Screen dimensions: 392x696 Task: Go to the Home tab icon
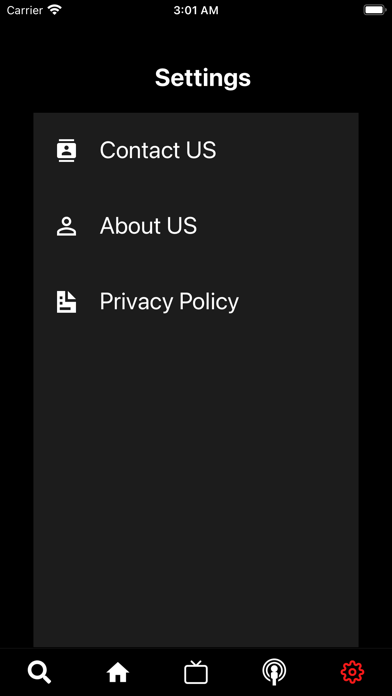pyautogui.click(x=118, y=672)
